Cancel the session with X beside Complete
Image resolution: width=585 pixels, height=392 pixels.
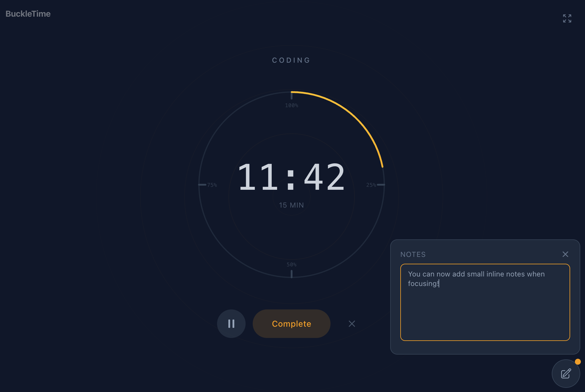(352, 323)
